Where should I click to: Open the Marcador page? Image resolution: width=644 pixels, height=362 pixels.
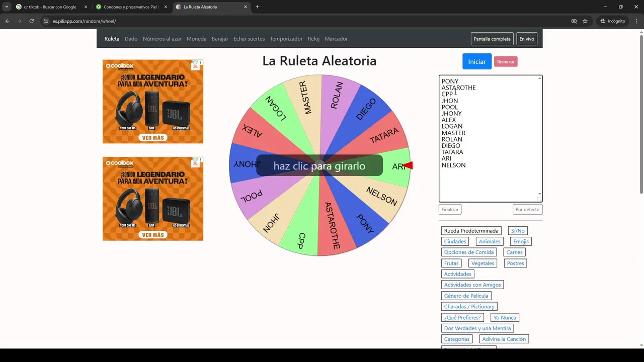point(336,39)
